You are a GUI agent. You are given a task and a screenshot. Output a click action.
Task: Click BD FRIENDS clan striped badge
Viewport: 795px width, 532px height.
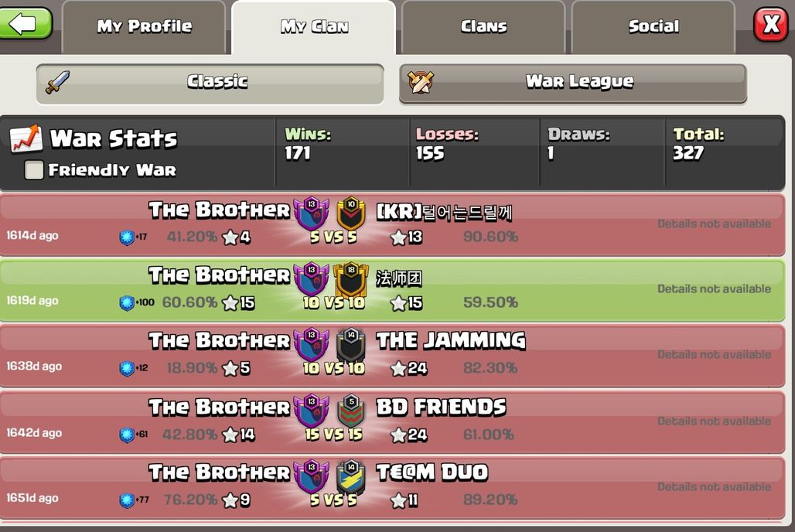point(351,411)
